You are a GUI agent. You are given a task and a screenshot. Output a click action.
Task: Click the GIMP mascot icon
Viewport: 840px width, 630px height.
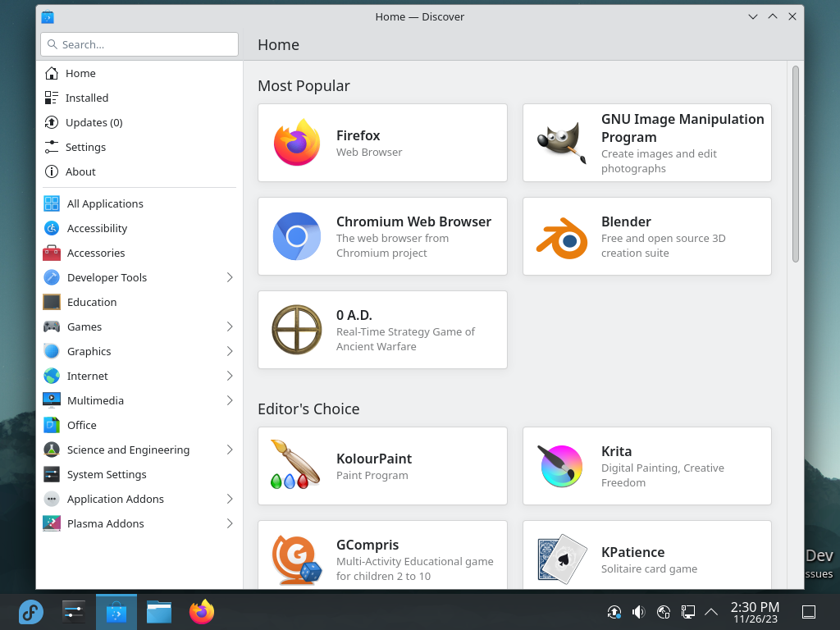pos(561,143)
